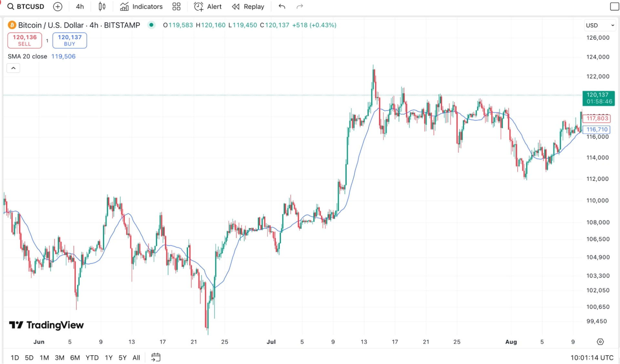The height and width of the screenshot is (364, 620).
Task: Open the go-to-date calendar icon
Action: tap(156, 357)
